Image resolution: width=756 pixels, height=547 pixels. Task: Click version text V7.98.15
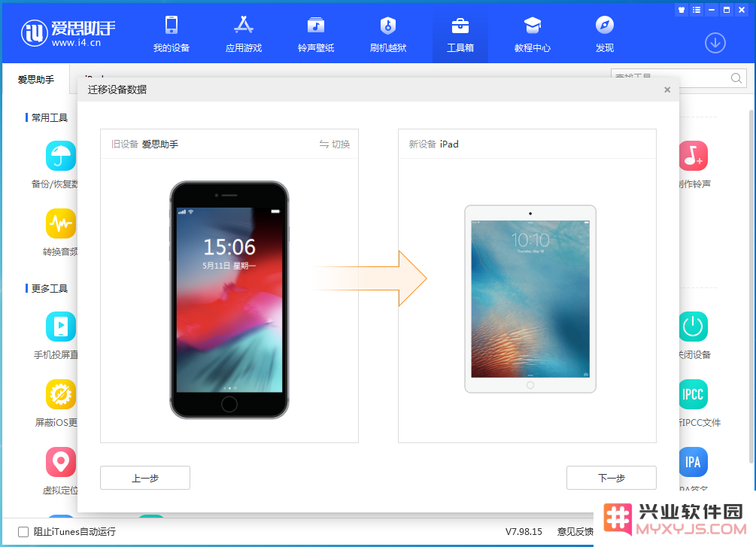pos(524,531)
